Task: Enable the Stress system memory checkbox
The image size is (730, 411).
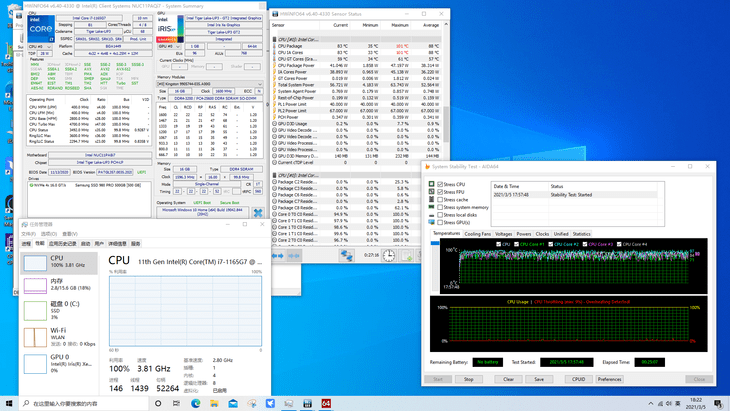Action: coord(440,207)
